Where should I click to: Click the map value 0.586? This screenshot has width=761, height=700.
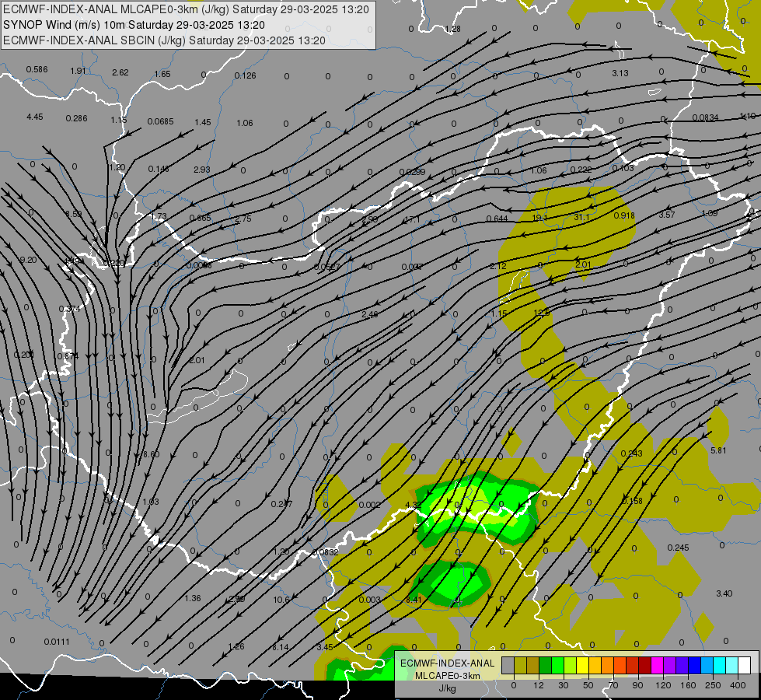click(37, 69)
